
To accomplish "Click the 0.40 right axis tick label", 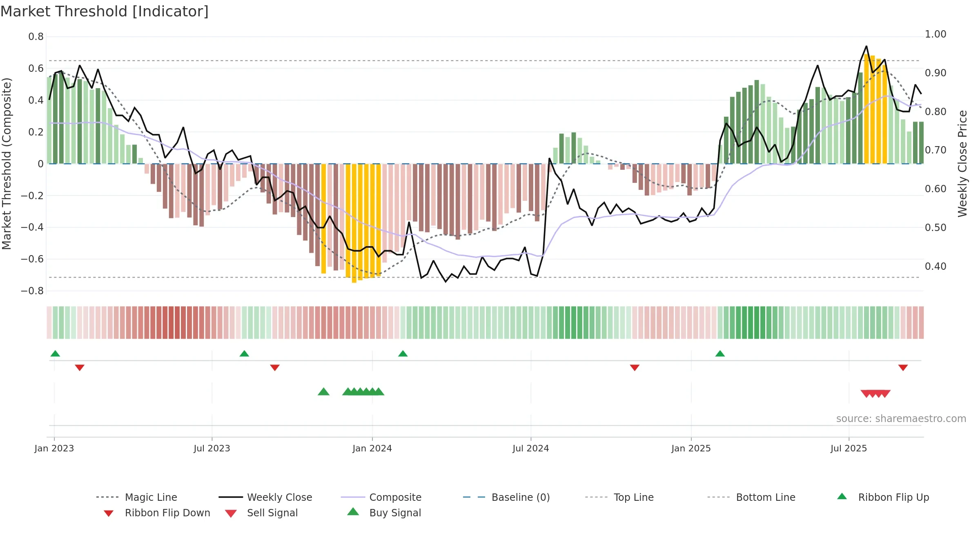I will [x=935, y=267].
